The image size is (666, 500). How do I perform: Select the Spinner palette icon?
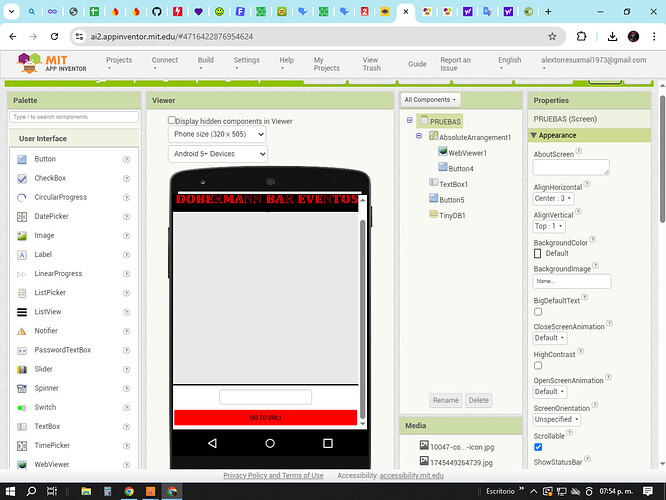[22, 388]
